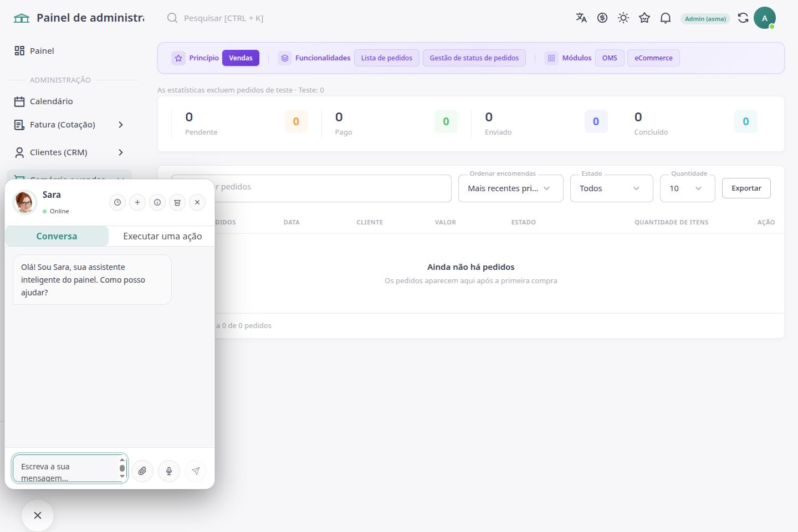Open the language translation icon

click(x=581, y=18)
